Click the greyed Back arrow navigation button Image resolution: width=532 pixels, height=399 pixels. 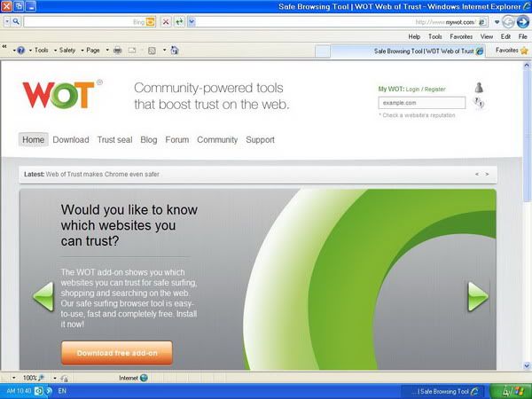pos(508,22)
